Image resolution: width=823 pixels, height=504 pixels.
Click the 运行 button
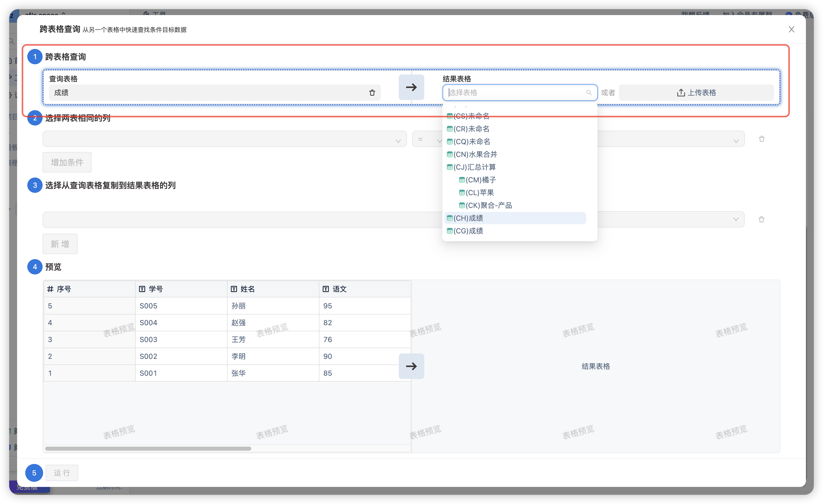click(62, 473)
